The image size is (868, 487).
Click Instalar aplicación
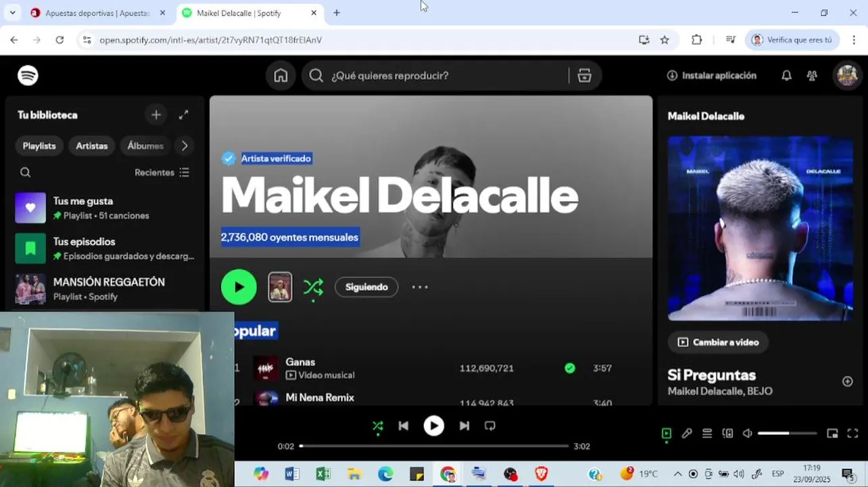[x=712, y=76]
